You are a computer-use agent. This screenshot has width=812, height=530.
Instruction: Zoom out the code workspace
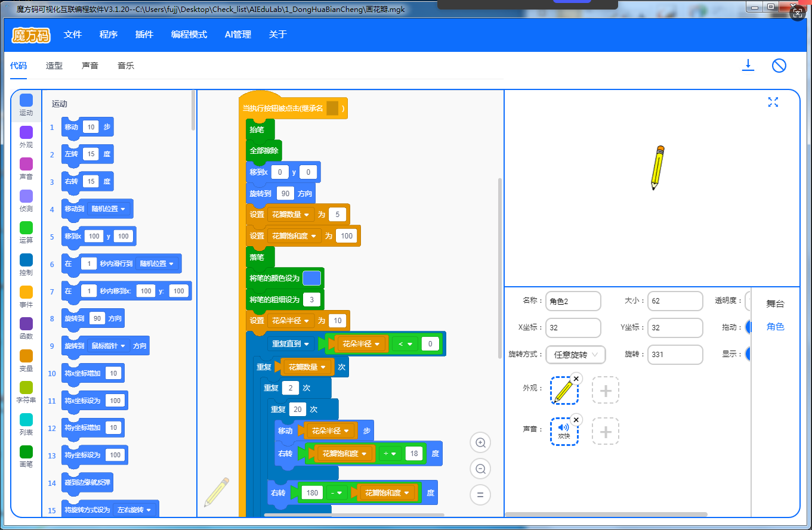pyautogui.click(x=480, y=469)
